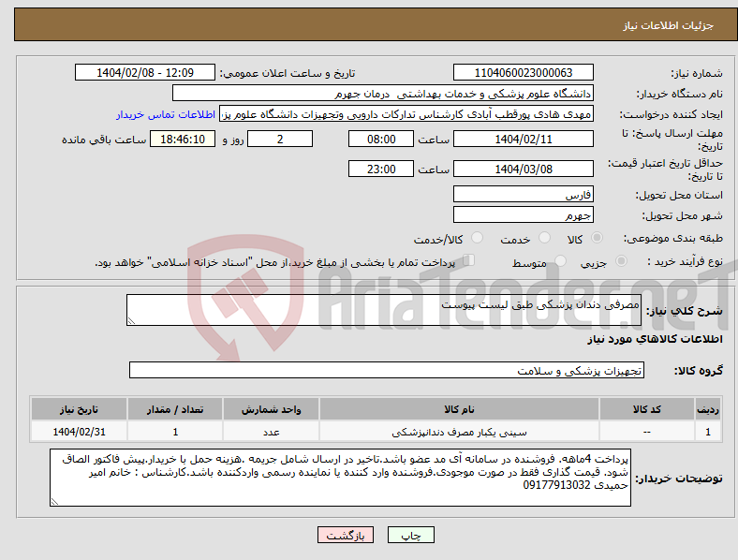Click the استان محل تحویل label
Image resolution: width=738 pixels, height=560 pixels.
pyautogui.click(x=679, y=195)
